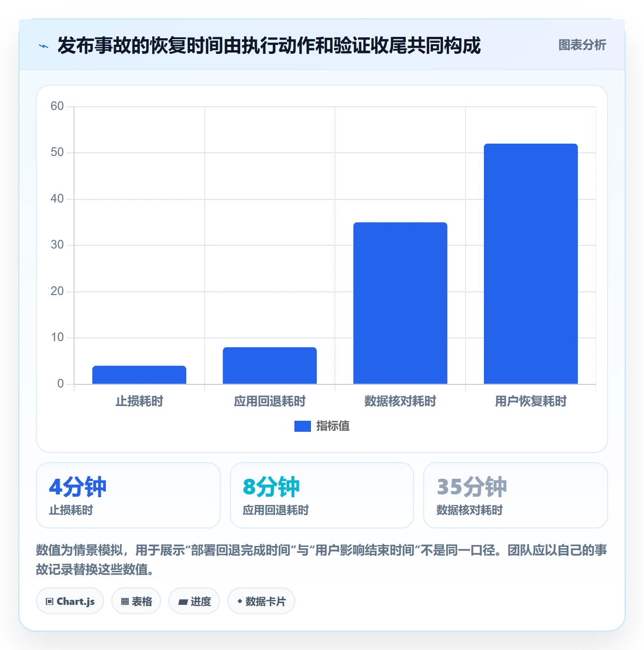The image size is (644, 650).
Task: Click the Chart.js tag chip
Action: [70, 601]
